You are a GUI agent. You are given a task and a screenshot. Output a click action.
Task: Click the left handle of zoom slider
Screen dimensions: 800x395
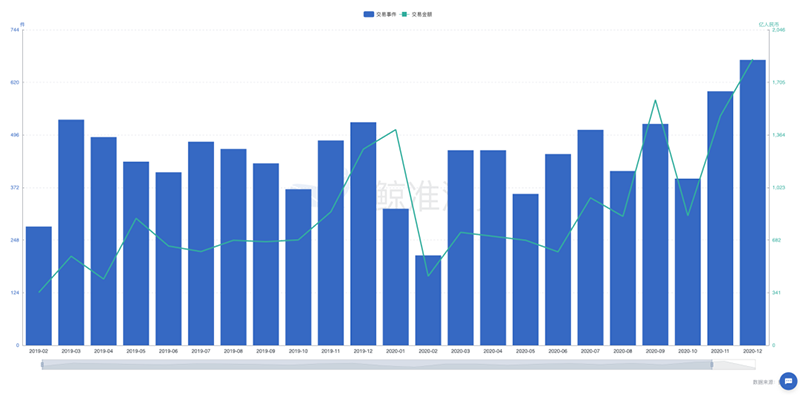(42, 364)
